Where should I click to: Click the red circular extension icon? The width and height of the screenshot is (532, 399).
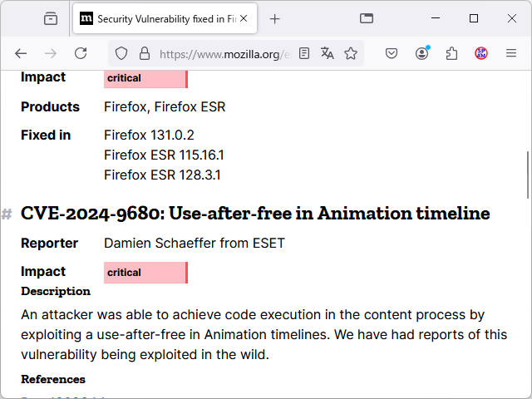coord(481,53)
